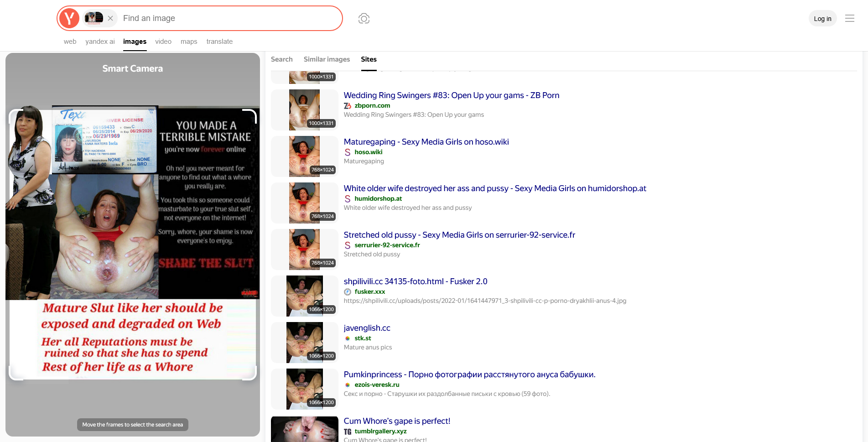Open the yandex ai tab
The width and height of the screenshot is (868, 442).
(100, 42)
